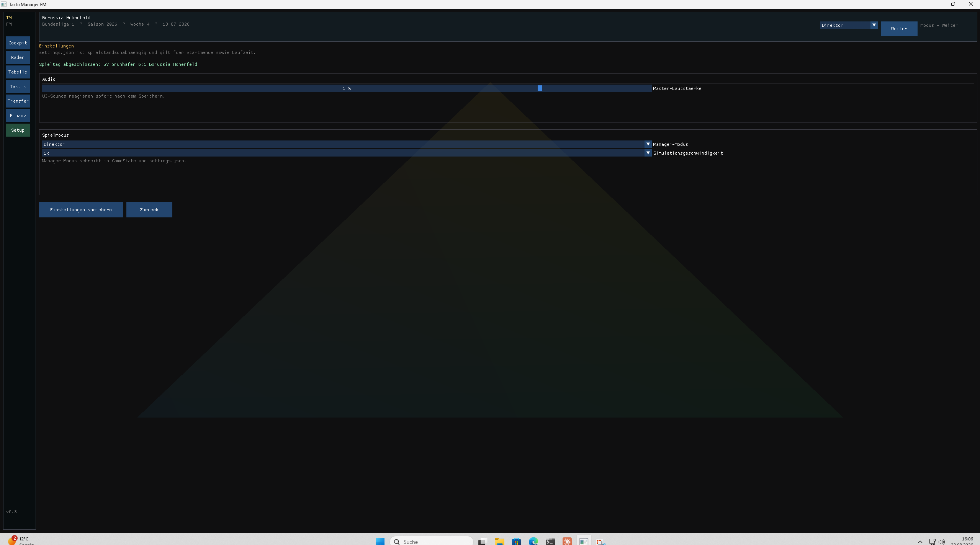Open Task View from the taskbar
This screenshot has height=545, width=980.
tap(482, 541)
